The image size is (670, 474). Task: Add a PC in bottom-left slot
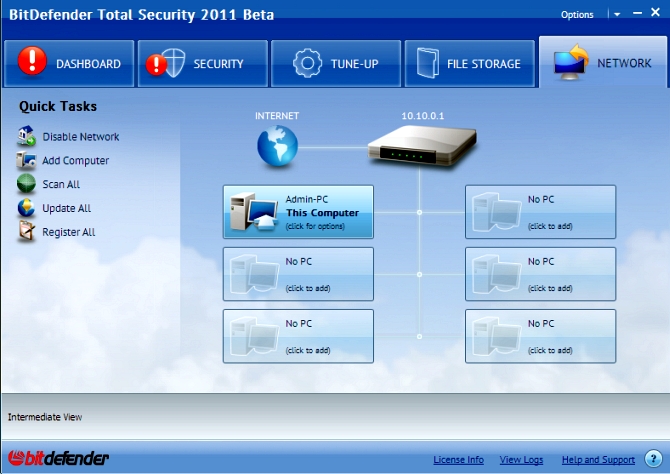click(x=298, y=336)
